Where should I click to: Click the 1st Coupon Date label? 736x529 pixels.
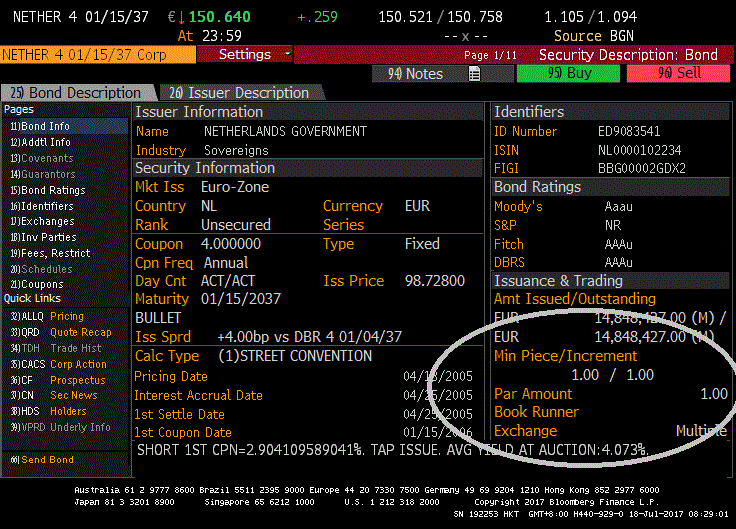(x=183, y=432)
